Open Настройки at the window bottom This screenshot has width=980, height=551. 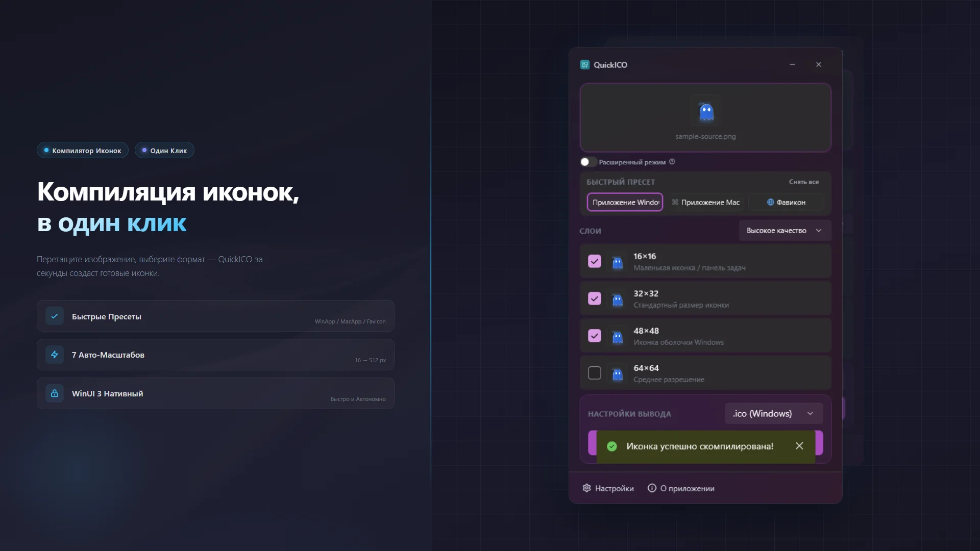tap(608, 488)
